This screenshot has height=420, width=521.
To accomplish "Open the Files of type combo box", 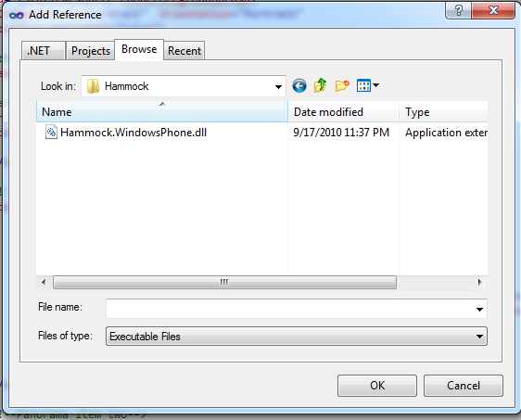I will (297, 337).
